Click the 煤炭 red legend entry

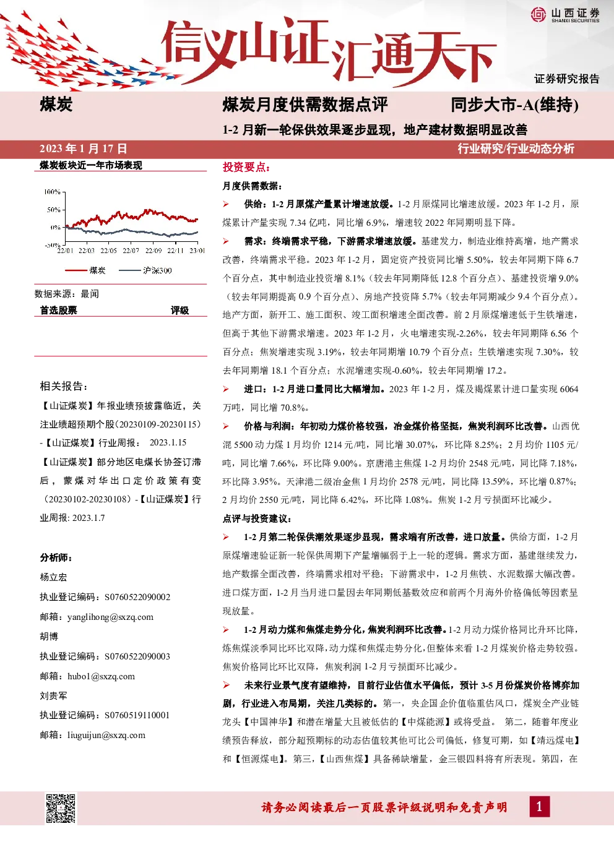[x=85, y=270]
